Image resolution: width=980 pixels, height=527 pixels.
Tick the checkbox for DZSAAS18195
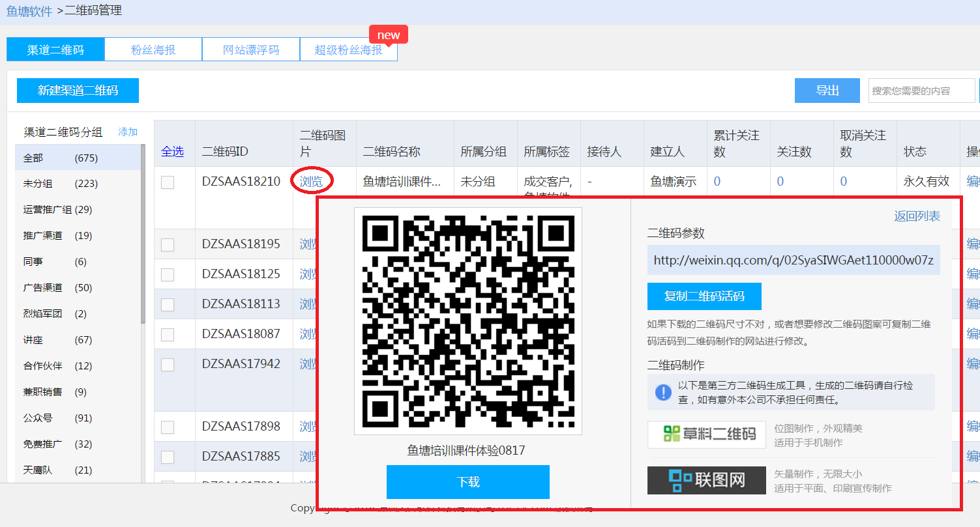[168, 245]
